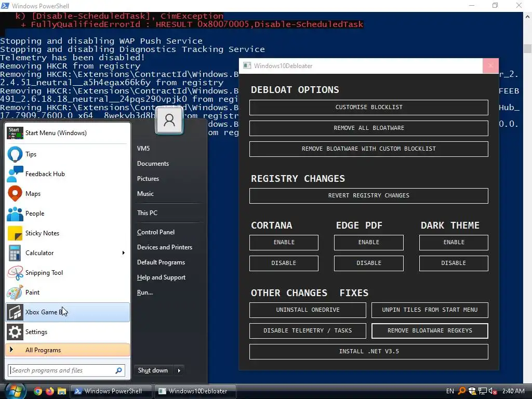
Task: Expand the Calculator jump list arrow
Action: (x=124, y=253)
